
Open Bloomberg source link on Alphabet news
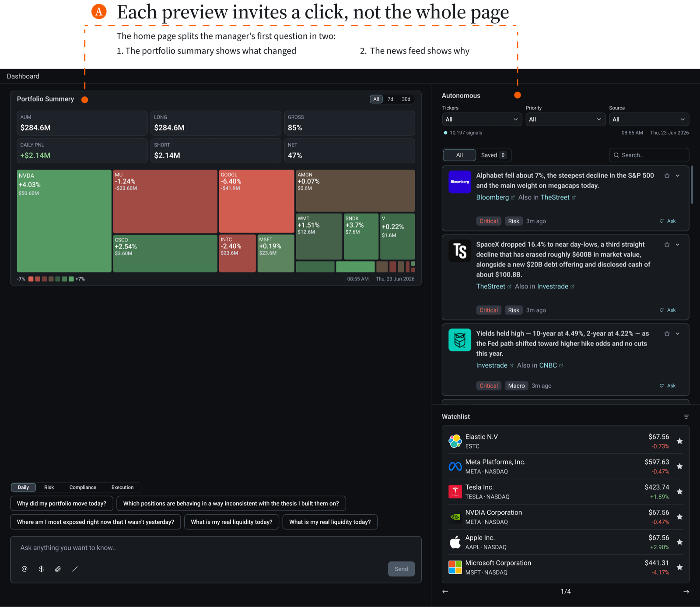[495, 197]
